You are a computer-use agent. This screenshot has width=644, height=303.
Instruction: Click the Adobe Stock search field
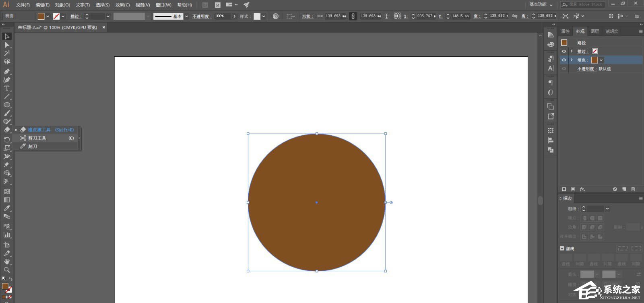coord(586,4)
